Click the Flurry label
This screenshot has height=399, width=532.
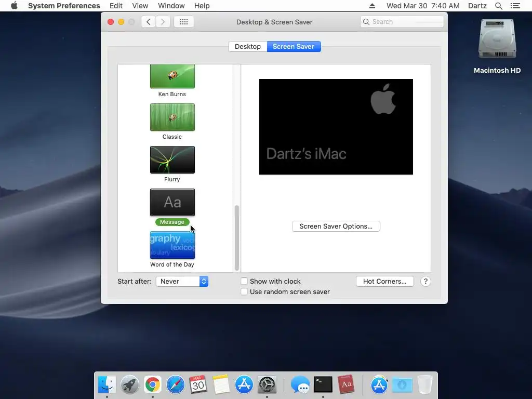coord(172,179)
